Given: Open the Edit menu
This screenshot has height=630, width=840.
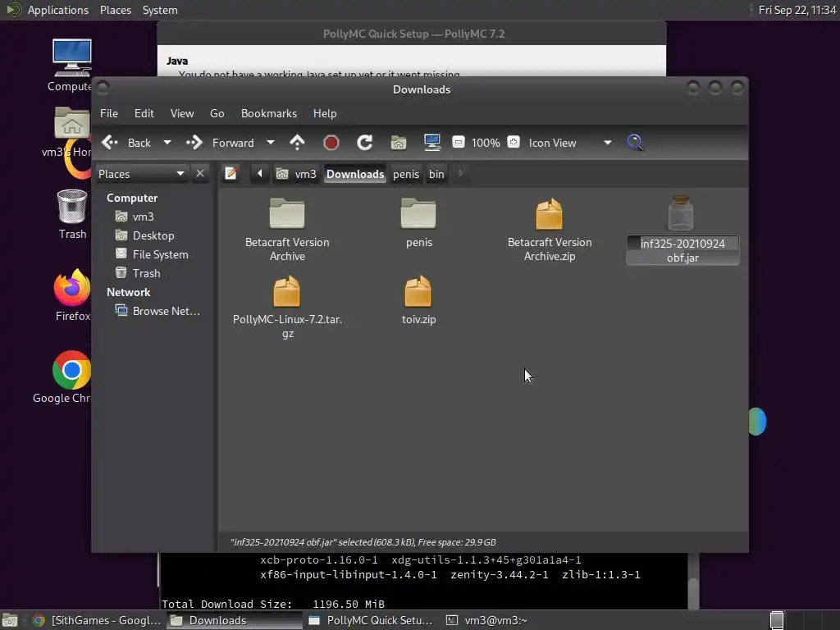Looking at the screenshot, I should [x=144, y=113].
